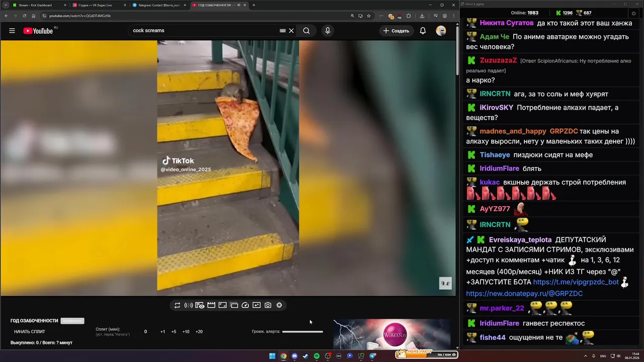Image resolution: width=644 pixels, height=362 pixels.
Task: Click the clapperboard icon in extension toolbar
Action: pos(211,305)
